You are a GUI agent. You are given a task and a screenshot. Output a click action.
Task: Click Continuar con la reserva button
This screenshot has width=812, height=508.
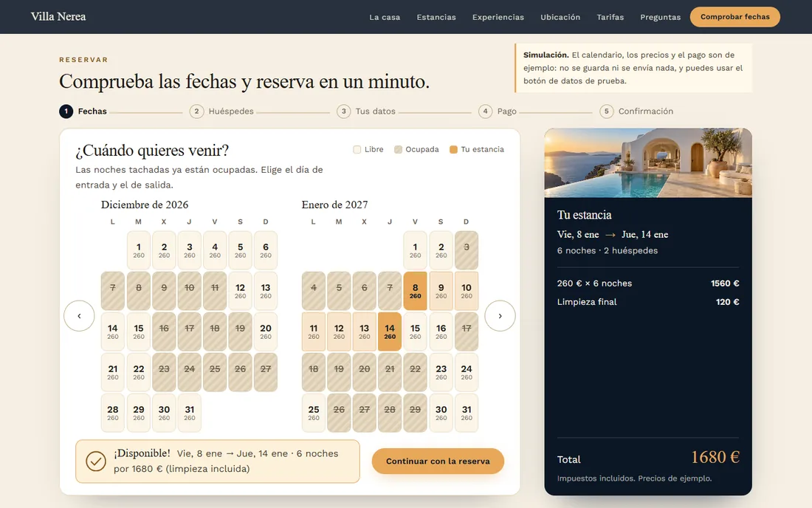coord(438,461)
